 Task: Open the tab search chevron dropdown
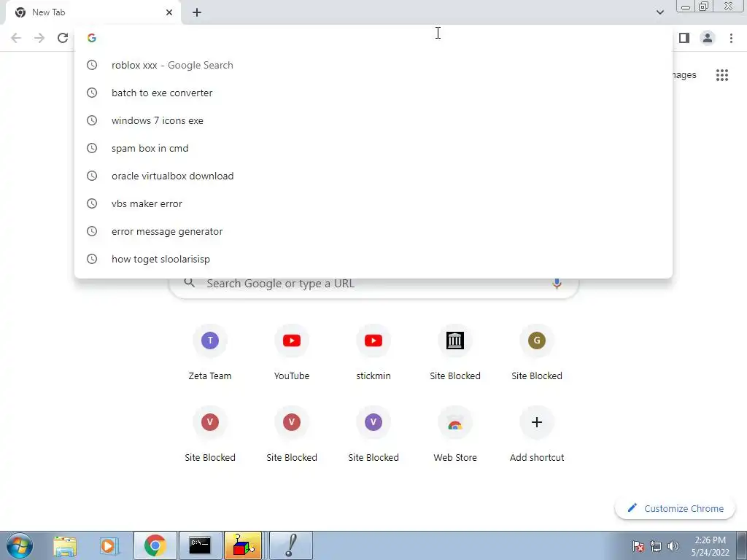659,12
